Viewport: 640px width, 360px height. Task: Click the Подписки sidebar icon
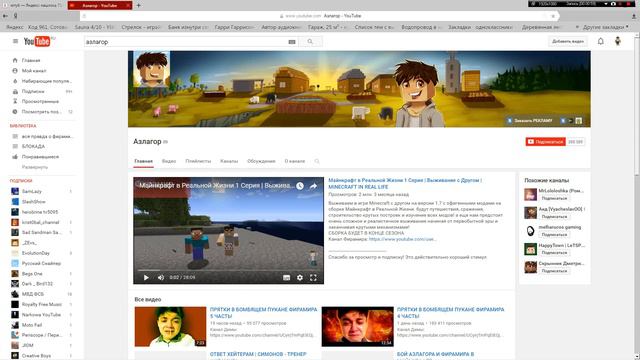click(x=15, y=91)
